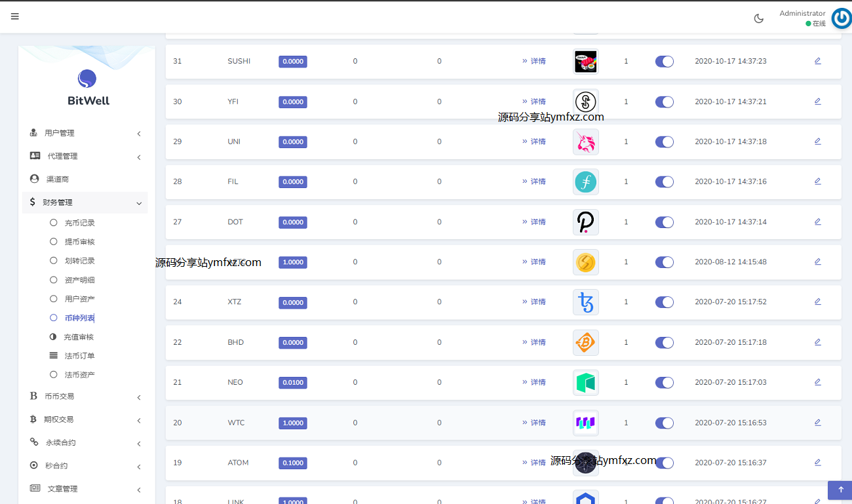Select 提币审核 from the finance submenu
Viewport: 852px width, 504px height.
[79, 242]
